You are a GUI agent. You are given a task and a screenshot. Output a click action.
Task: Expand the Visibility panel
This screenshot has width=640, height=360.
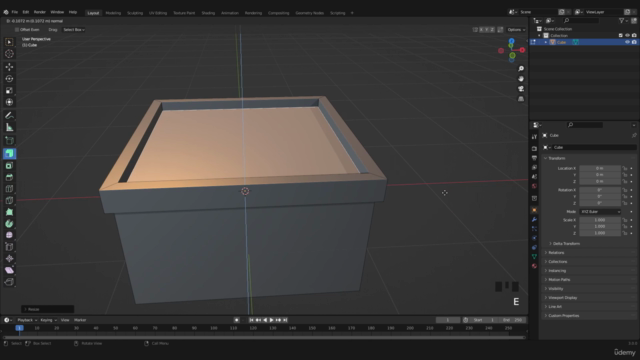point(556,289)
